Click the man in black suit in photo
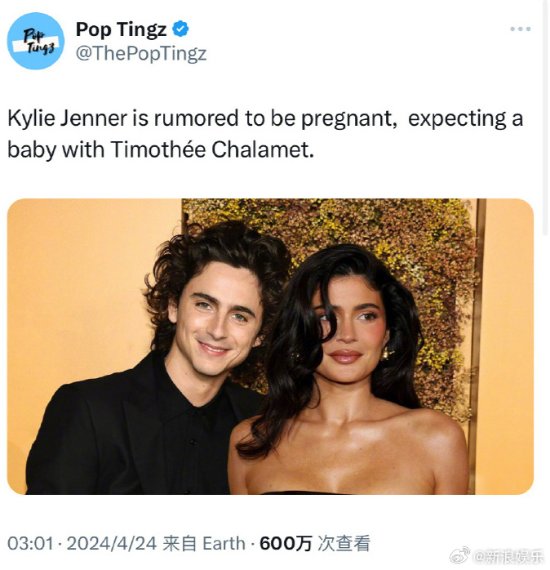 coord(160,364)
